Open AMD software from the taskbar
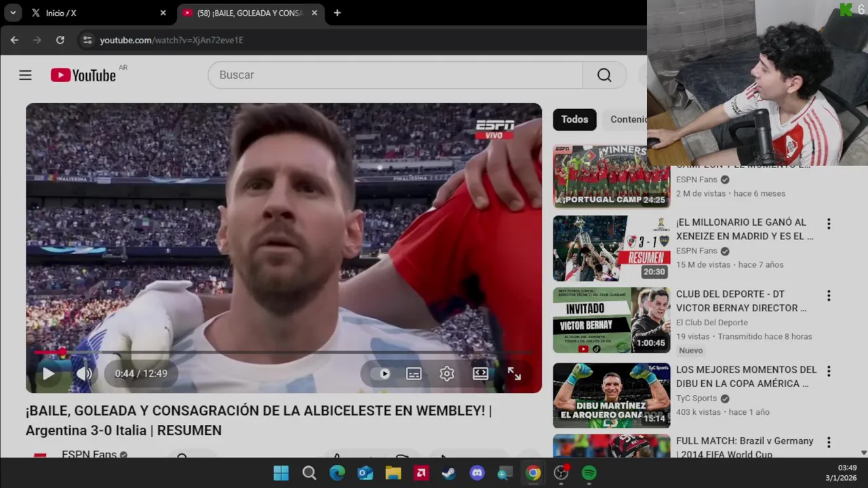868x488 pixels. pos(421,473)
